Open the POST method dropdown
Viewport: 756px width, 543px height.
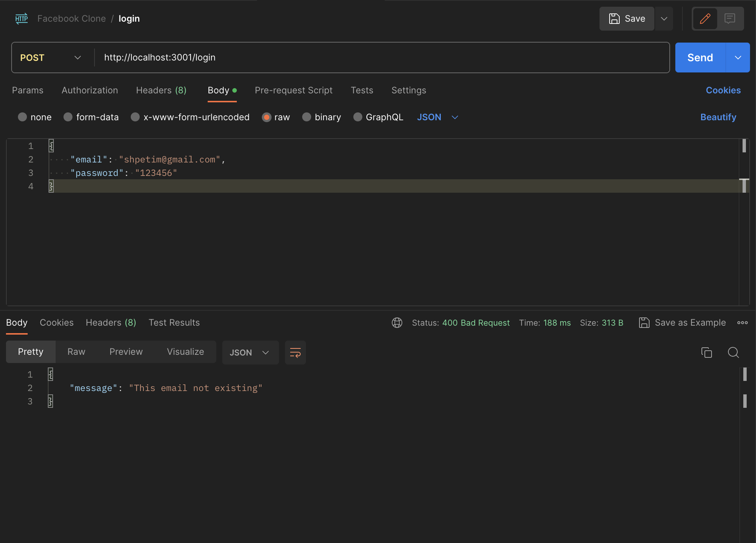click(x=51, y=58)
